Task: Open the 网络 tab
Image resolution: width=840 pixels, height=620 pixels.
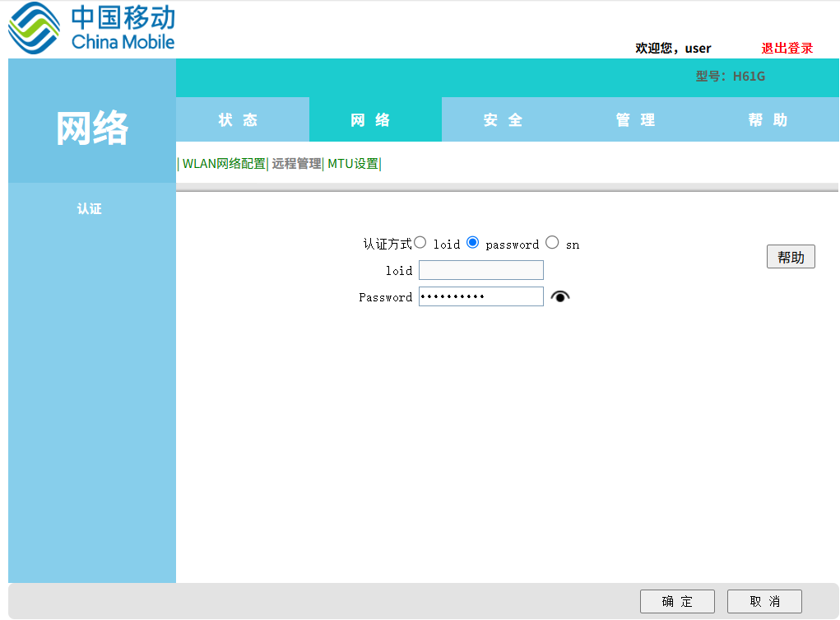Action: pos(375,119)
